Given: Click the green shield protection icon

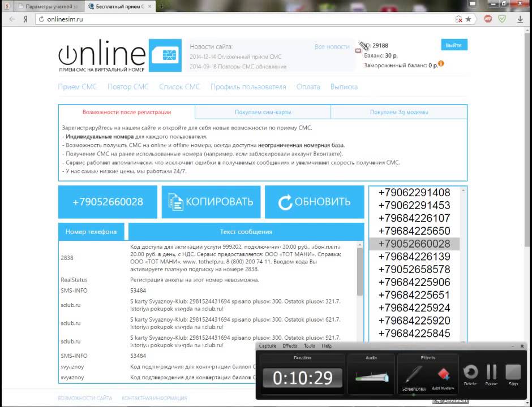Looking at the screenshot, I should [502, 19].
